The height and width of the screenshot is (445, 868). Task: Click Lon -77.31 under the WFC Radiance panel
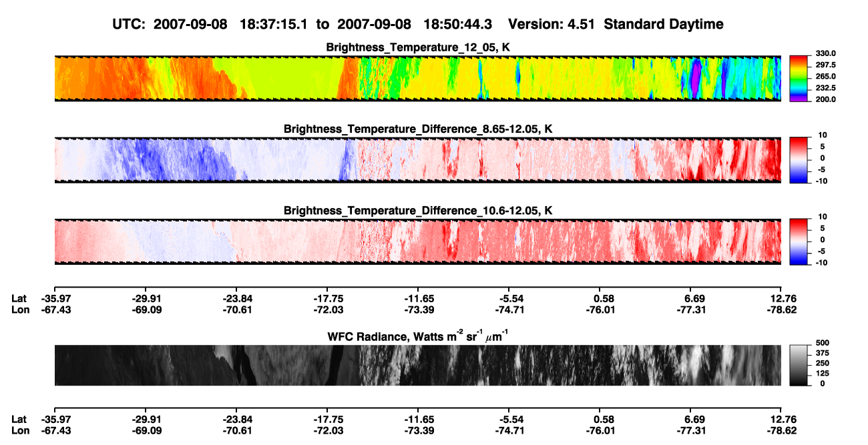[x=690, y=430]
